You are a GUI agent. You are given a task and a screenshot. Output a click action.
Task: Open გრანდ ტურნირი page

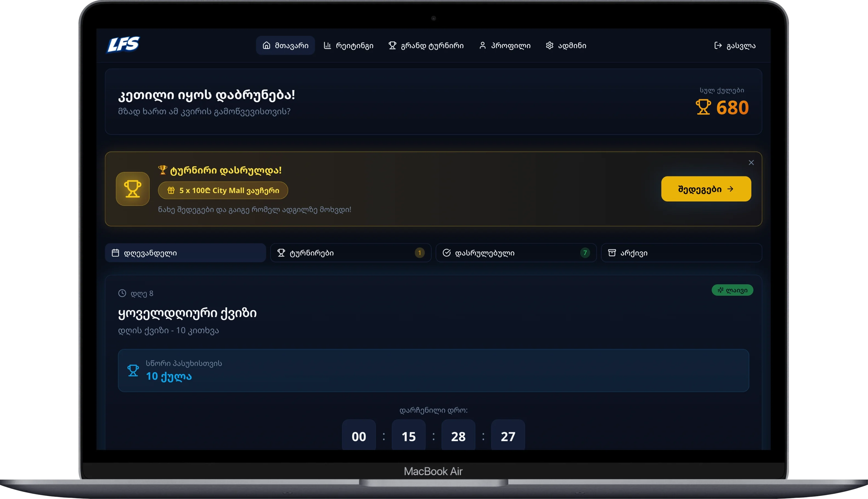click(x=426, y=45)
